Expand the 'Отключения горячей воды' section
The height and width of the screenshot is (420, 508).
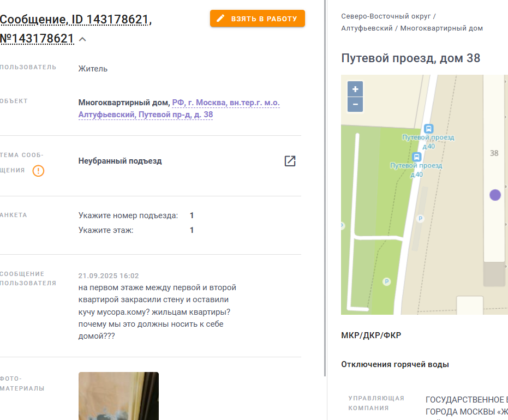click(x=395, y=364)
